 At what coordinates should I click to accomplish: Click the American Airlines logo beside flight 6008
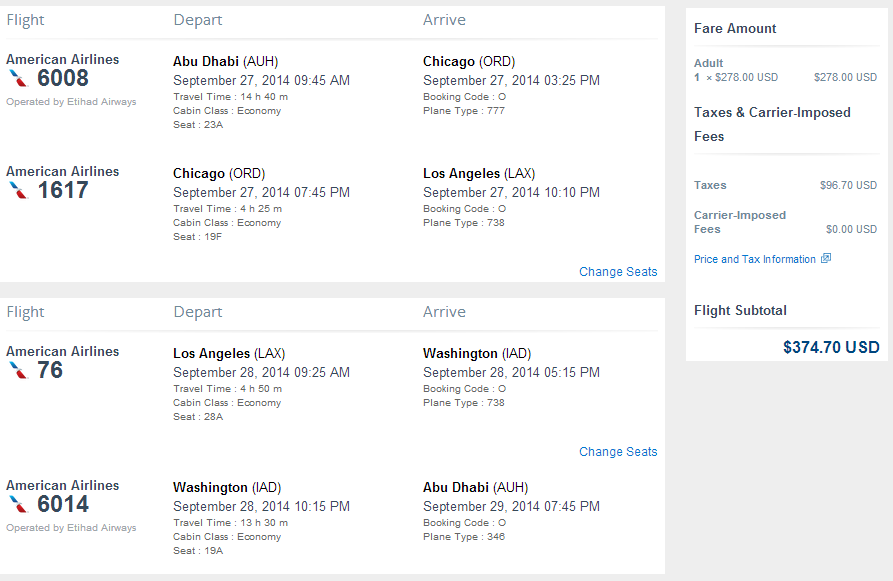point(18,79)
